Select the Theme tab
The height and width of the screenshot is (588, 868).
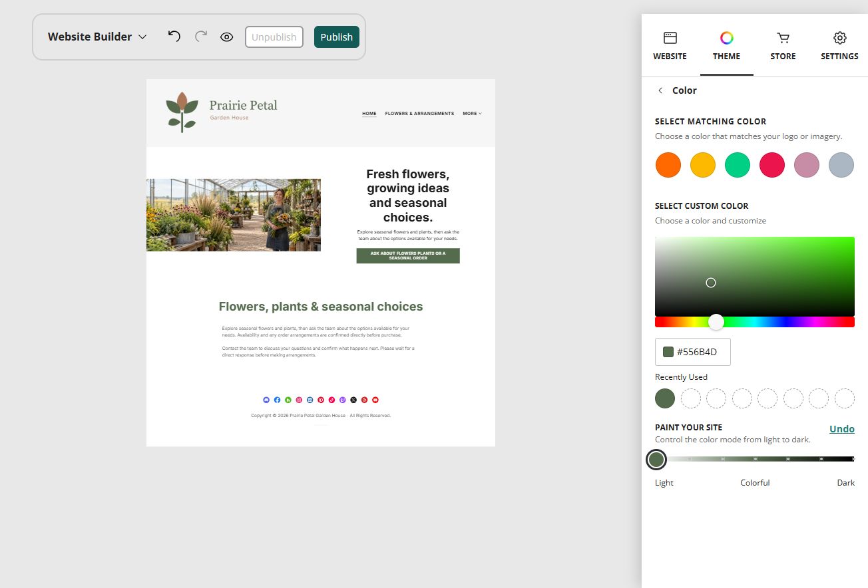(726, 46)
